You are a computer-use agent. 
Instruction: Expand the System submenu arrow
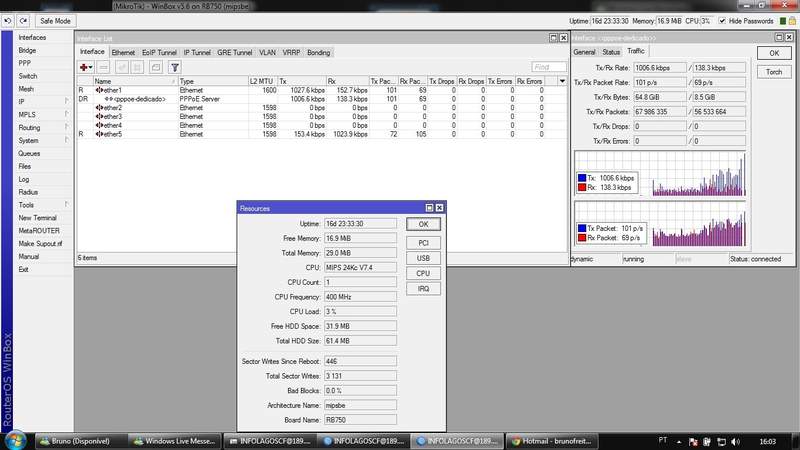67,140
